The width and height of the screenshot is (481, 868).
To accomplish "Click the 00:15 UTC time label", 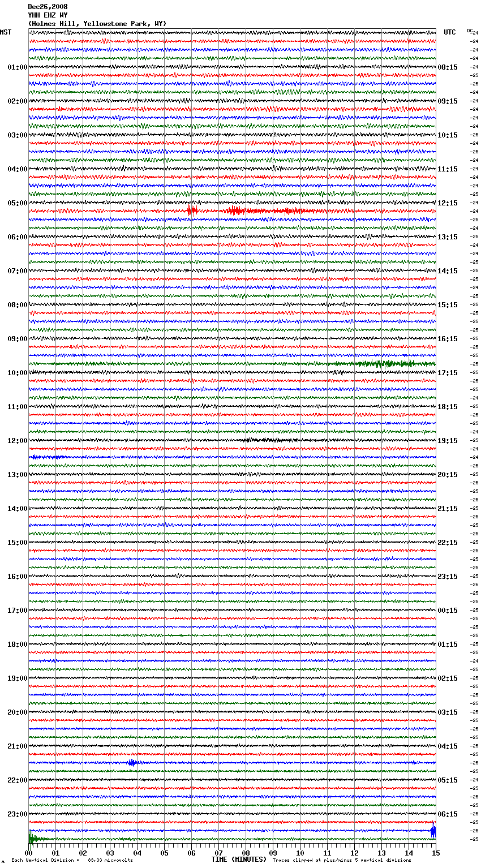I will [x=448, y=611].
